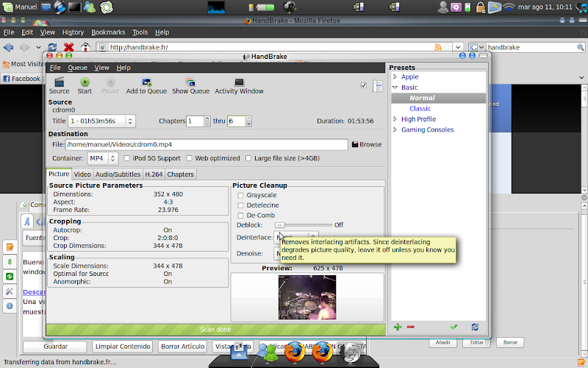Expand the Gaming Consoles presets group
The image size is (588, 368).
coord(395,130)
